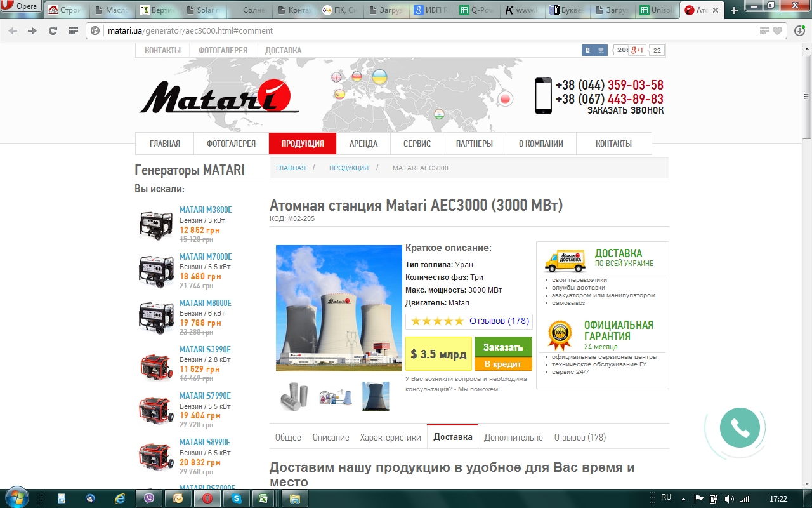The width and height of the screenshot is (812, 508).
Task: Select the cooling tower product thumbnail
Action: 376,396
